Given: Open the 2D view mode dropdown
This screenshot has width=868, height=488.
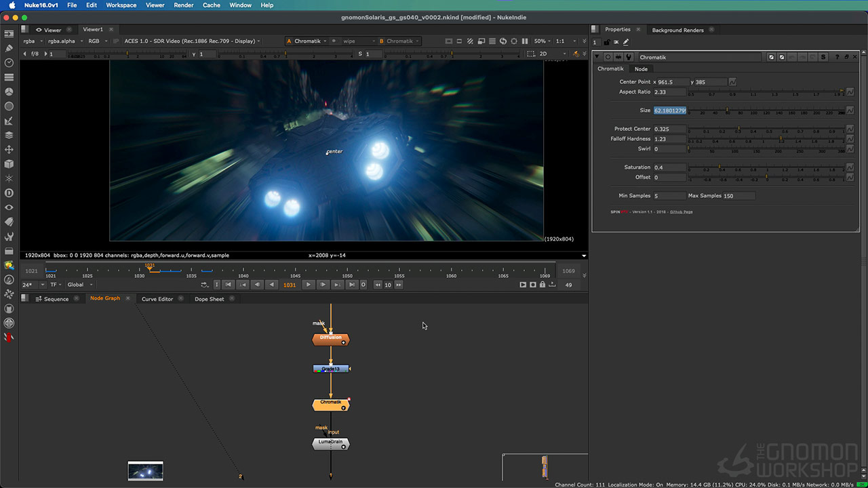Looking at the screenshot, I should pos(556,54).
